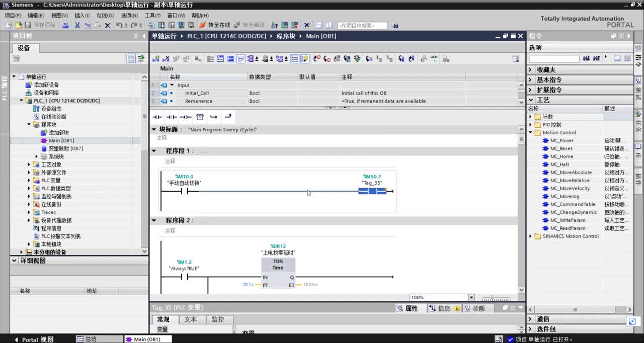Open the 信息 inspector tab

point(444,309)
